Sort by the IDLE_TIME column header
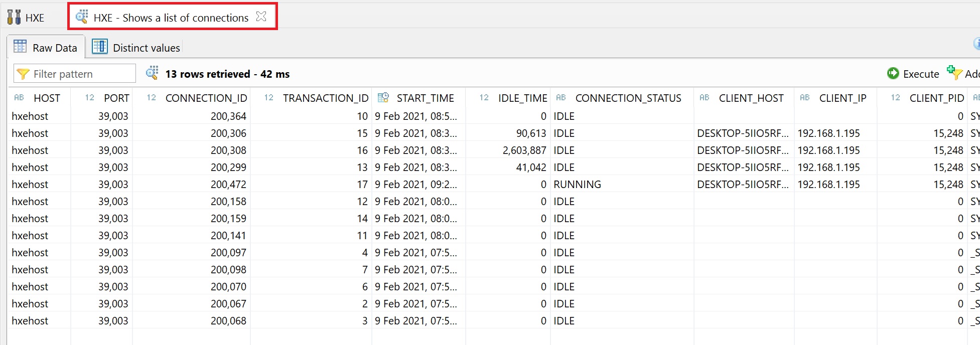 pyautogui.click(x=522, y=98)
